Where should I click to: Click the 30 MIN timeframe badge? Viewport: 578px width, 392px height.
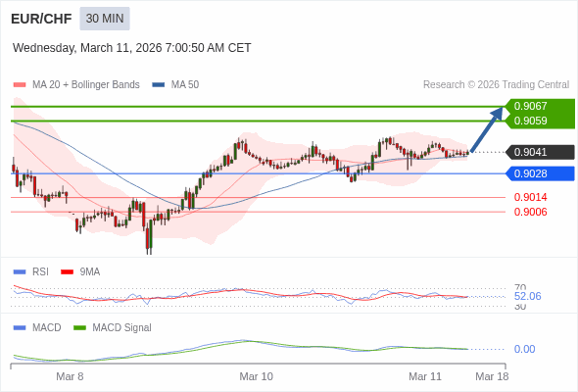click(105, 19)
